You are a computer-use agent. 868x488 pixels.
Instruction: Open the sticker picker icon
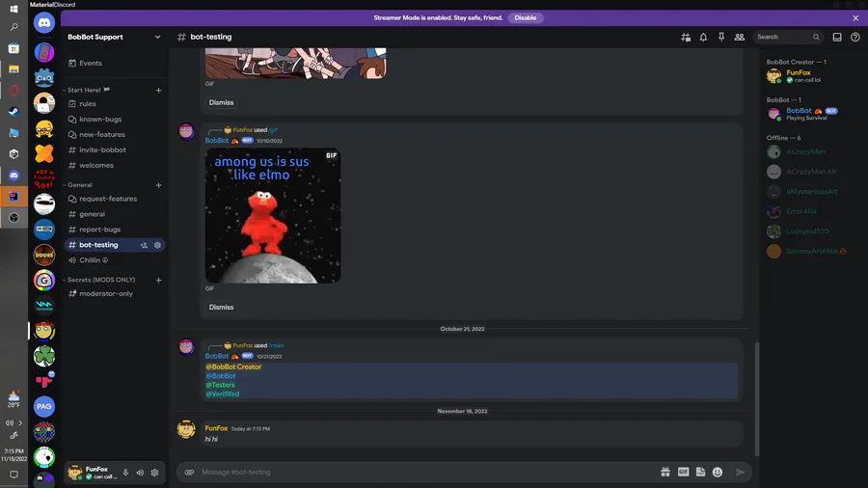pos(700,472)
